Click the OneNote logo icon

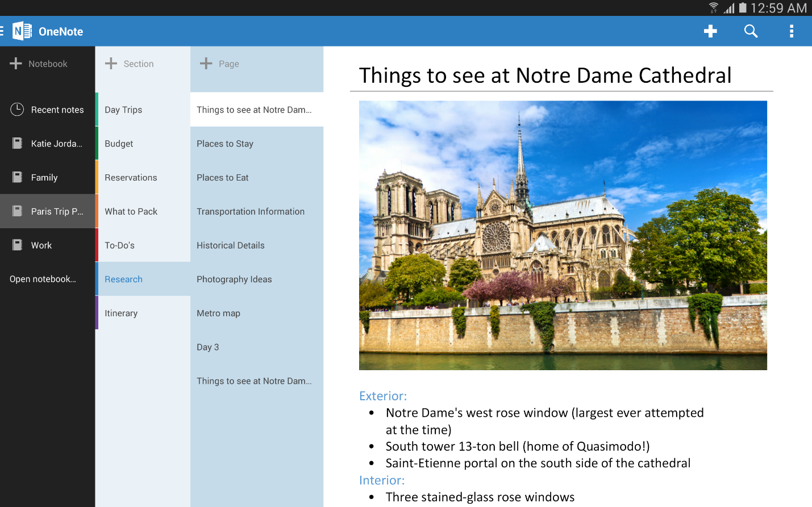click(x=21, y=31)
